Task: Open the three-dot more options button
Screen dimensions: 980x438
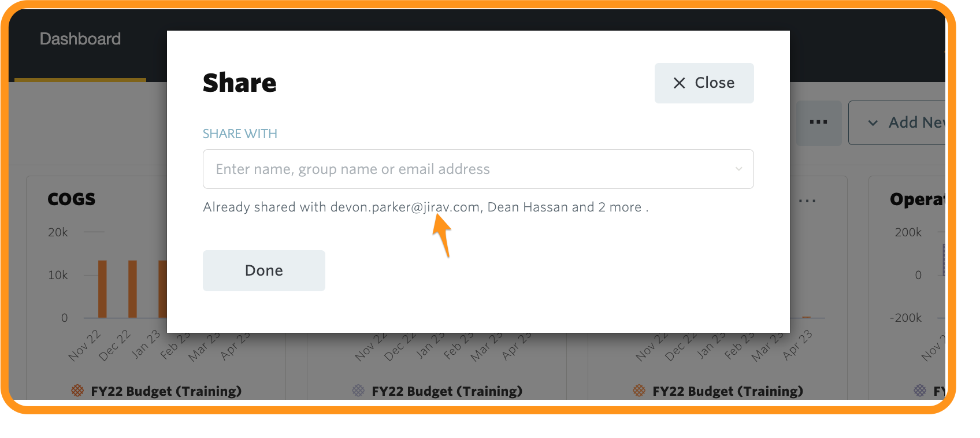Action: point(818,123)
